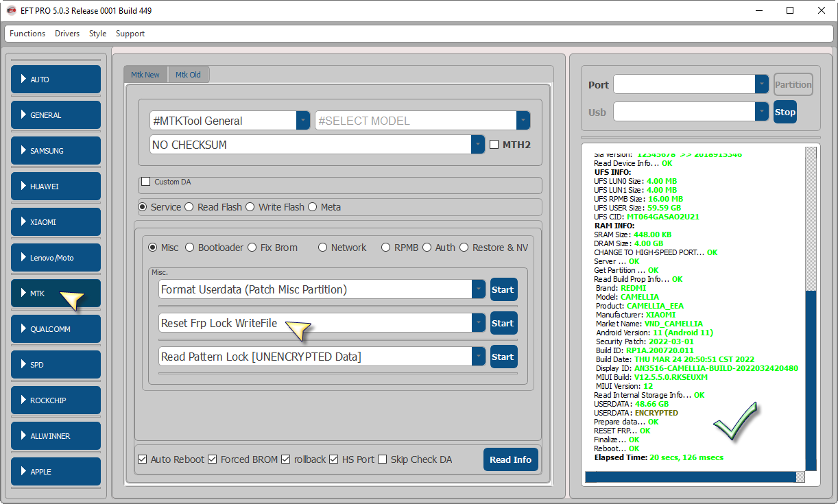Open the SAMSUNG sidebar section
The height and width of the screenshot is (504, 838).
point(56,151)
